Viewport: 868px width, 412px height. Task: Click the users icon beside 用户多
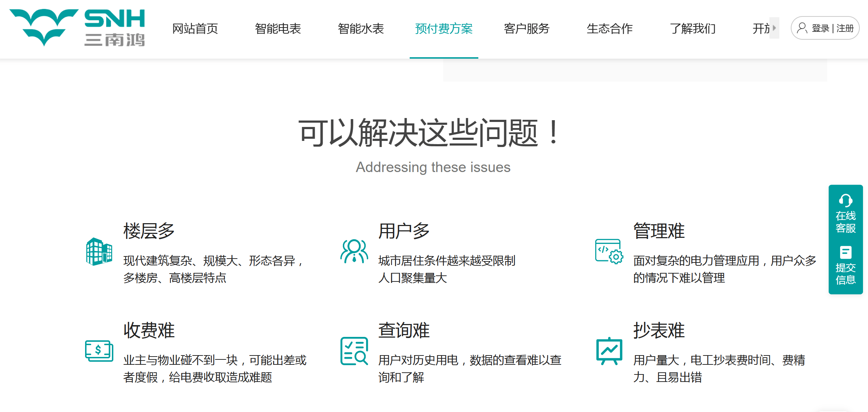click(354, 251)
